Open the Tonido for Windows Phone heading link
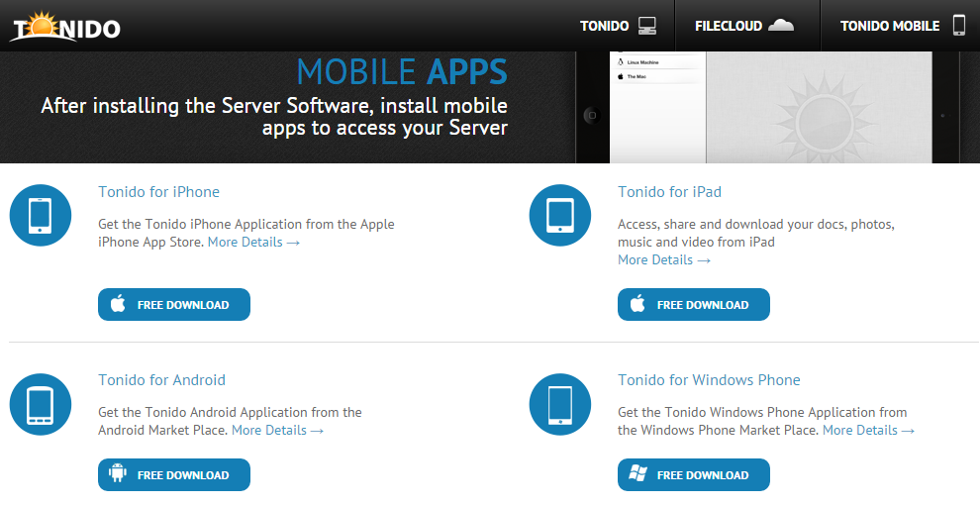Screen dimensions: 980x505 pos(709,380)
